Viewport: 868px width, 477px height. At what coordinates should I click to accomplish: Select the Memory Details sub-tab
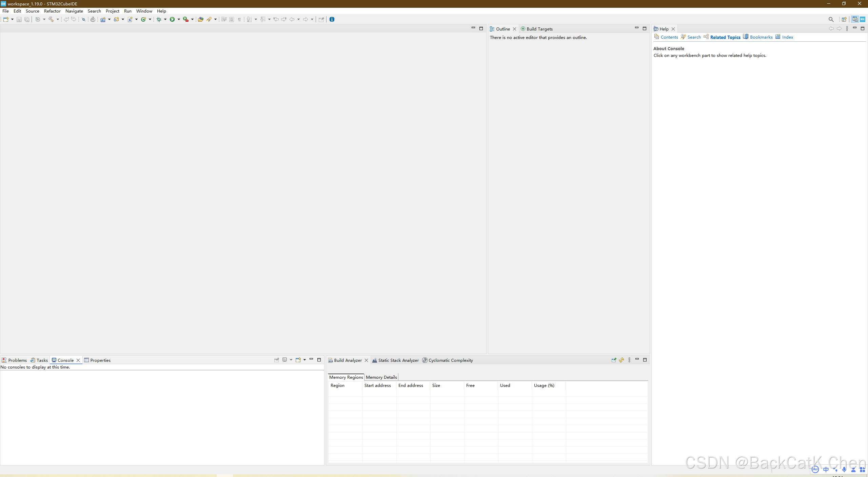point(381,377)
